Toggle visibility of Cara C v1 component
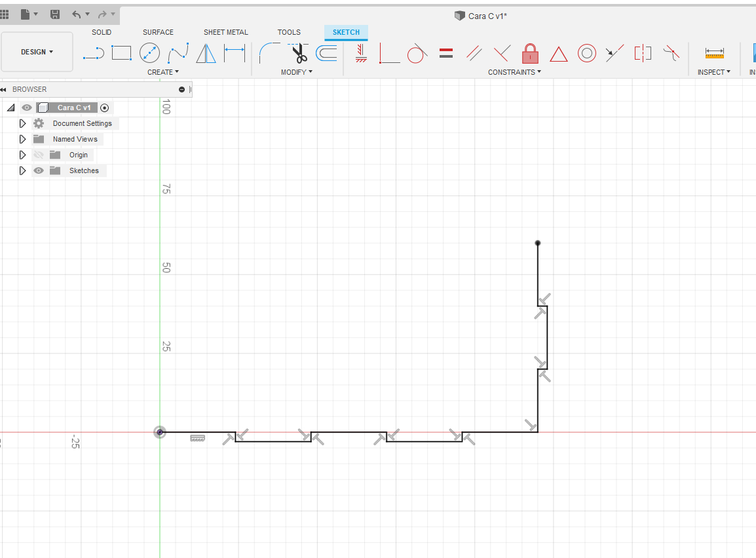This screenshot has height=558, width=756. point(27,108)
